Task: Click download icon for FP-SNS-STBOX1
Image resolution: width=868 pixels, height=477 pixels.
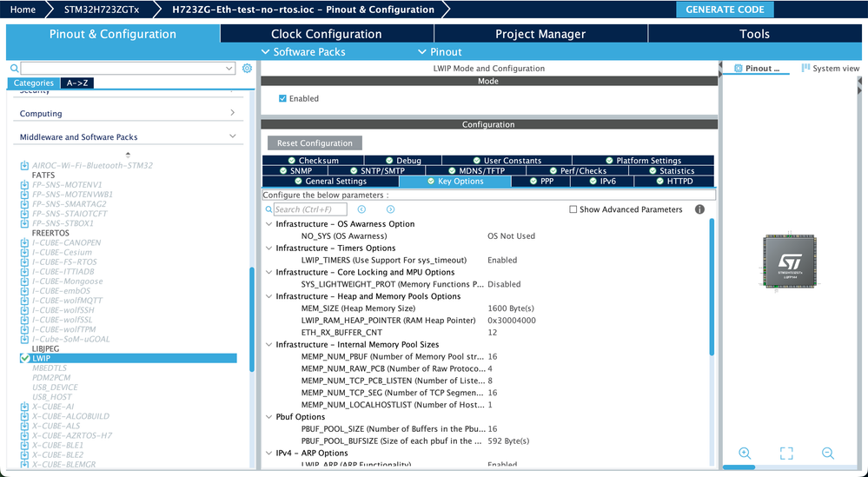Action: pos(24,223)
